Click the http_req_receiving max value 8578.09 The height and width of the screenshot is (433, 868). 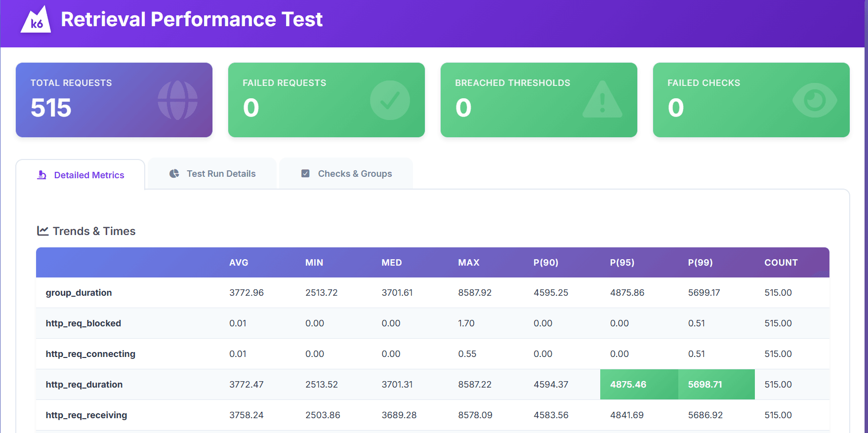475,415
